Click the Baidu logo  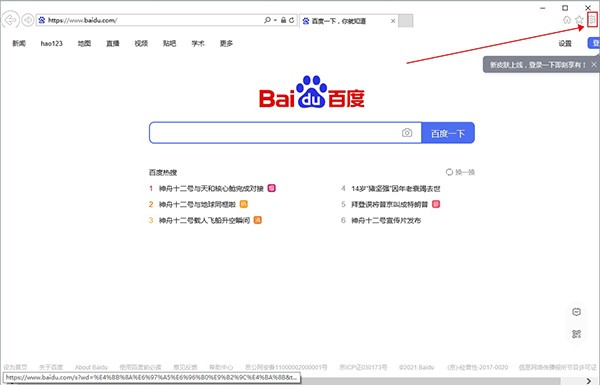pos(312,92)
